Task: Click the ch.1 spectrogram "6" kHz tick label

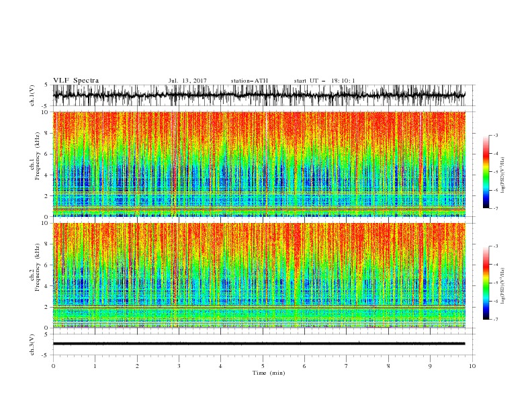Action: (x=46, y=154)
